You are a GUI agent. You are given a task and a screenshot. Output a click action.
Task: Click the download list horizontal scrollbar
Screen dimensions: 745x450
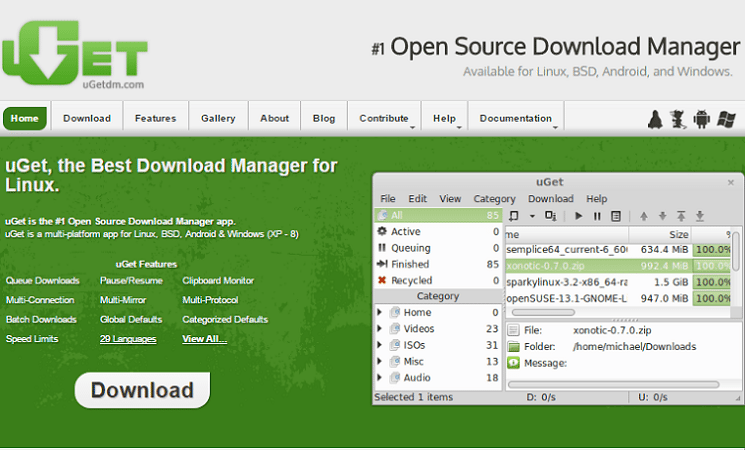pos(543,312)
